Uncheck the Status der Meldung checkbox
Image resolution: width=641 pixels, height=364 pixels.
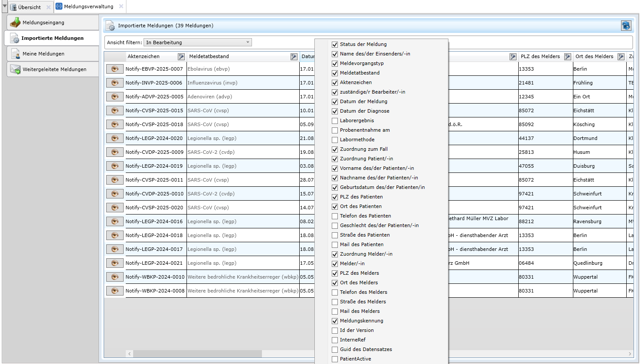click(x=335, y=45)
